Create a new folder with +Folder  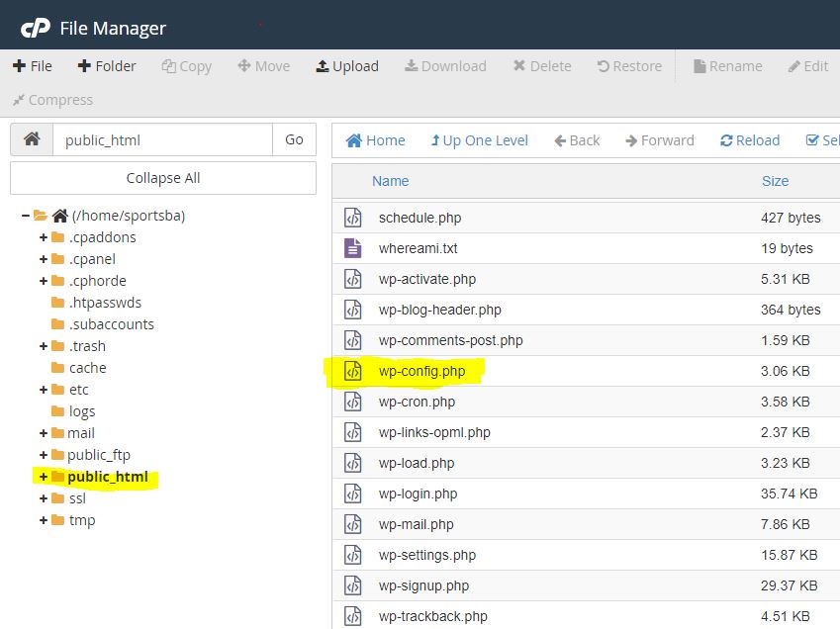(105, 66)
